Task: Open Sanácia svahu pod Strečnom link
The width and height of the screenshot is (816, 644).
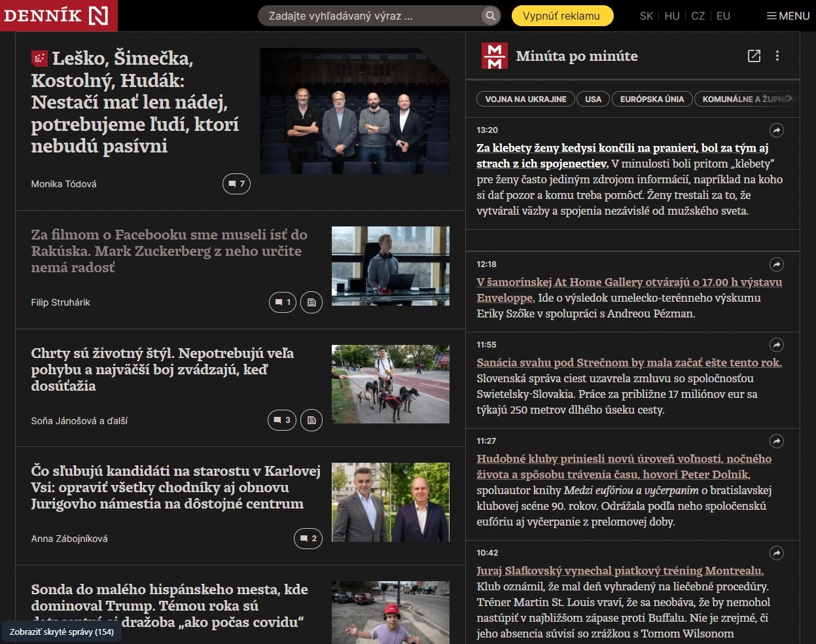Action: point(629,363)
